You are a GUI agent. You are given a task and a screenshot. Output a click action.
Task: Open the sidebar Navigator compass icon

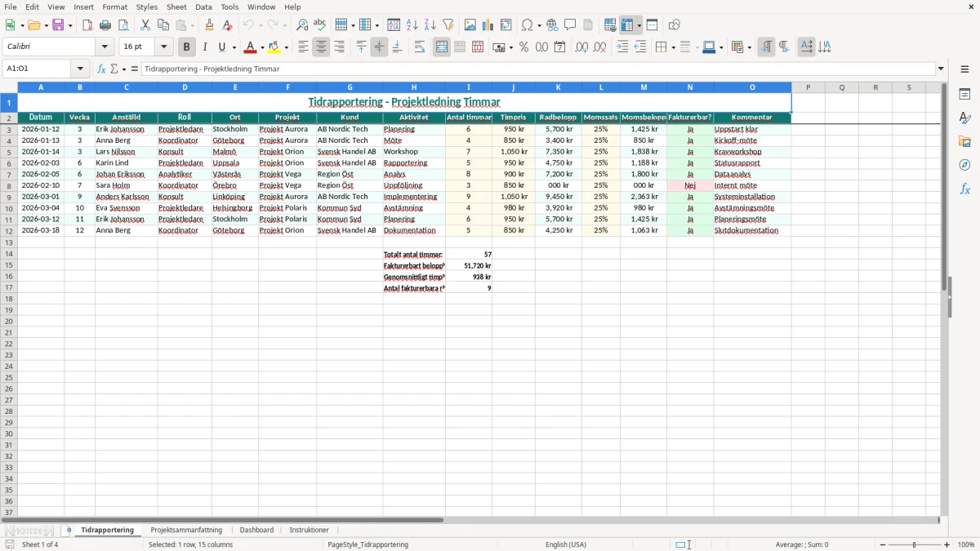[x=964, y=165]
